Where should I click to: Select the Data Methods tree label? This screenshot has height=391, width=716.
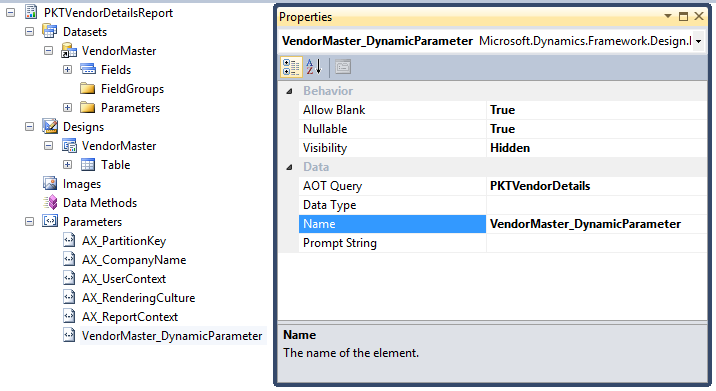(100, 203)
